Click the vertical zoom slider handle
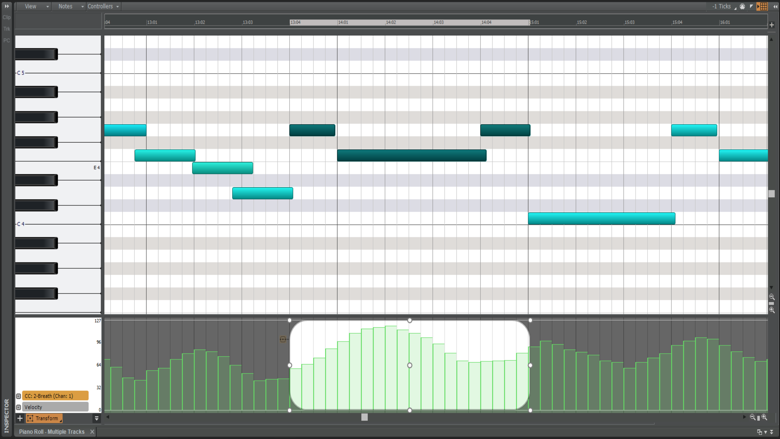The image size is (780, 439). click(x=772, y=303)
